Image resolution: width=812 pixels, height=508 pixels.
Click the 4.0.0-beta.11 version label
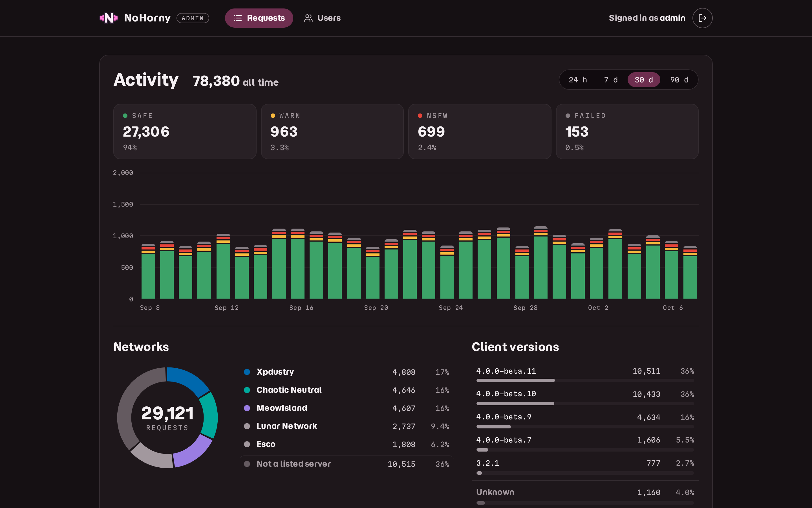[x=506, y=371]
